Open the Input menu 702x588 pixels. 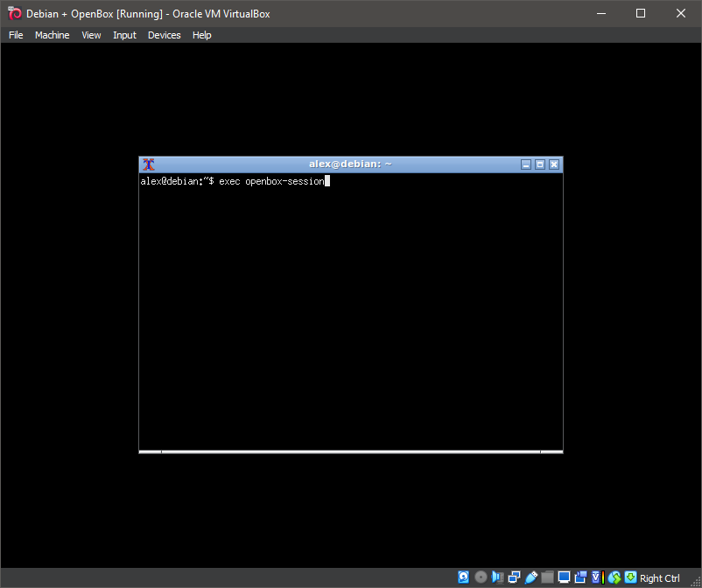click(x=124, y=35)
